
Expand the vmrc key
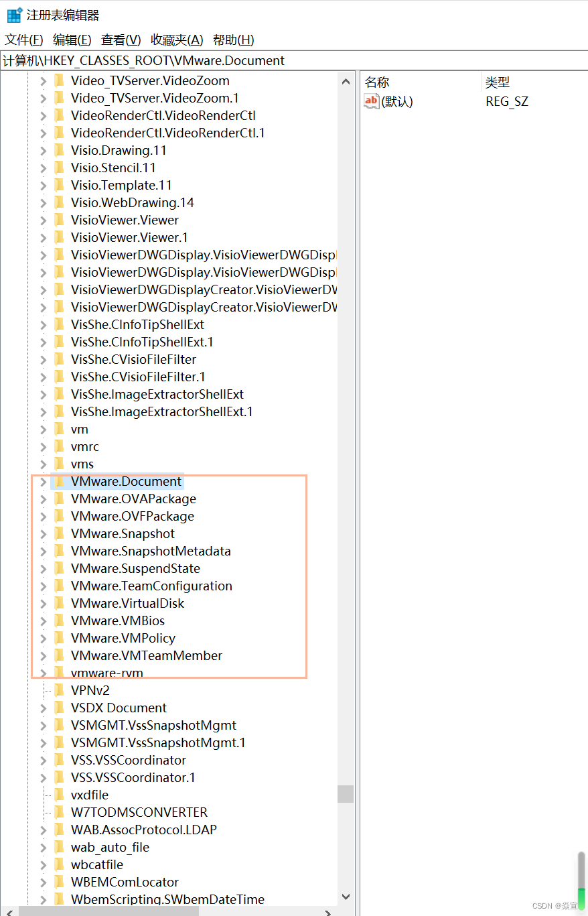tap(43, 447)
